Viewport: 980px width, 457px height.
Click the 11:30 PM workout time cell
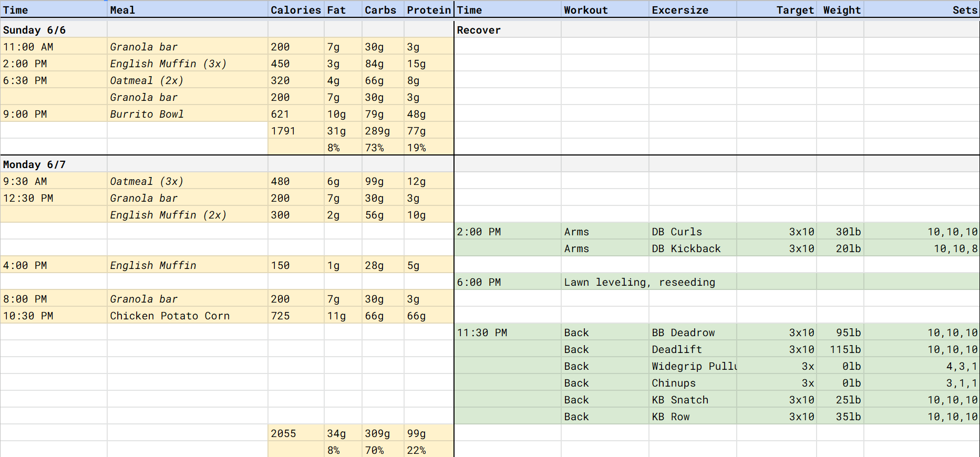click(x=508, y=332)
